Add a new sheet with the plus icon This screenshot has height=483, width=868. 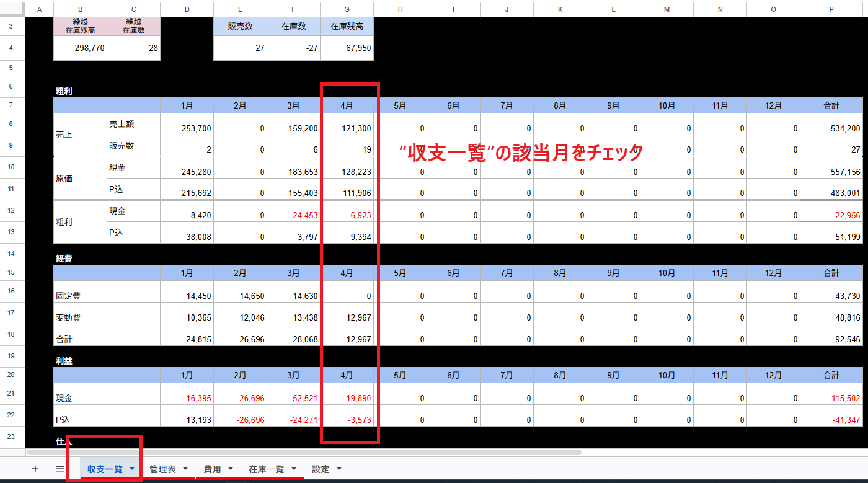[35, 469]
